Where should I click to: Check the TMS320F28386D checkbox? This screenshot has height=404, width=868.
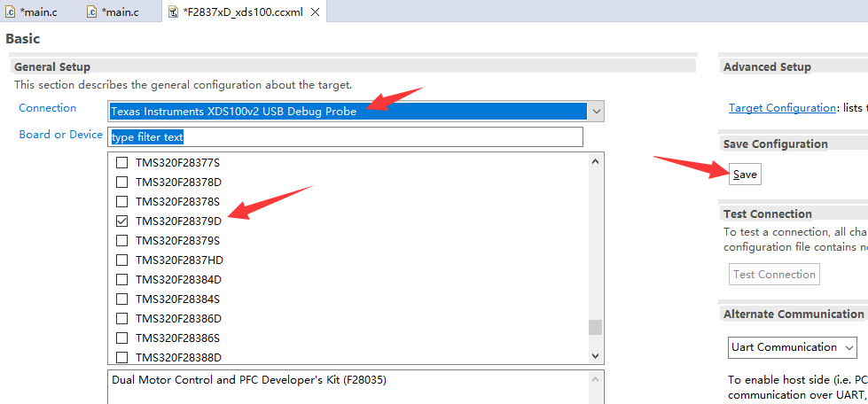point(121,319)
